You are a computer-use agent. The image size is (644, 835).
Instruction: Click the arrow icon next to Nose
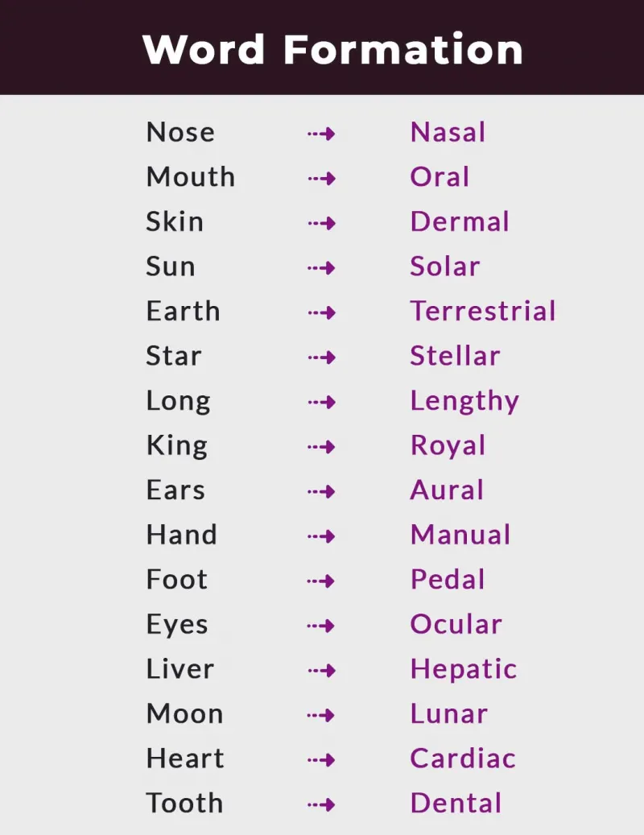[321, 133]
